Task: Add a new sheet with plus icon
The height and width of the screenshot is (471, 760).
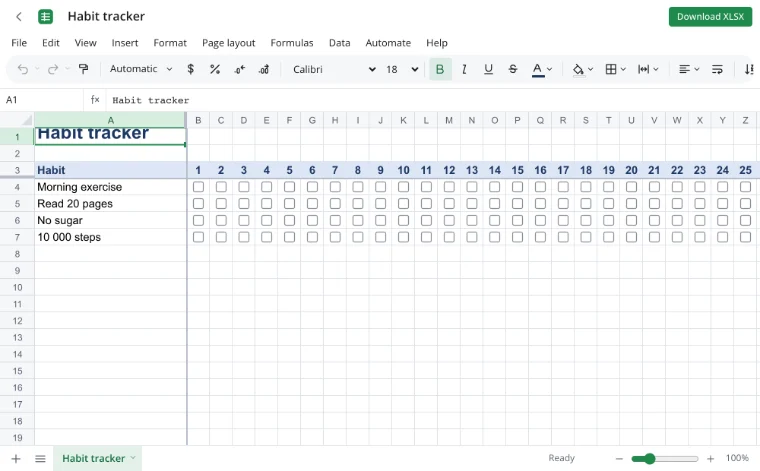Action: (x=16, y=458)
